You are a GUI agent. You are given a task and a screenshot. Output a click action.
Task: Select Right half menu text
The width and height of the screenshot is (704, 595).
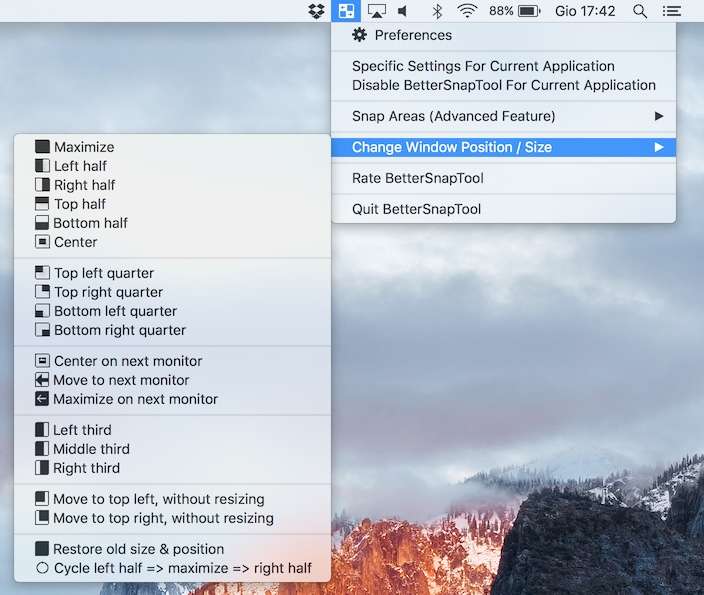[84, 185]
